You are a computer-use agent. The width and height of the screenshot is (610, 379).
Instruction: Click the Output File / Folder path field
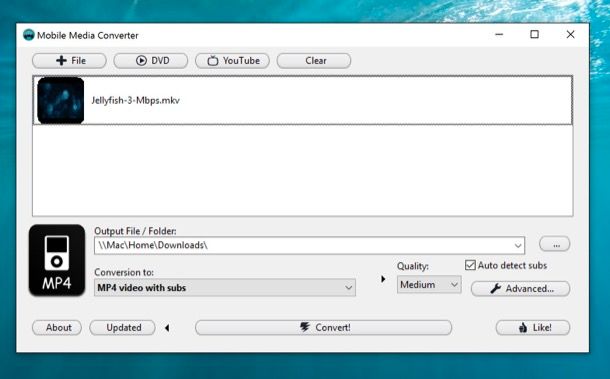(x=309, y=245)
